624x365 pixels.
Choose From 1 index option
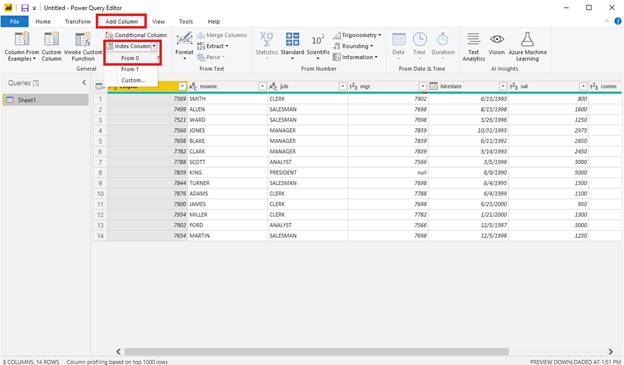tap(131, 69)
